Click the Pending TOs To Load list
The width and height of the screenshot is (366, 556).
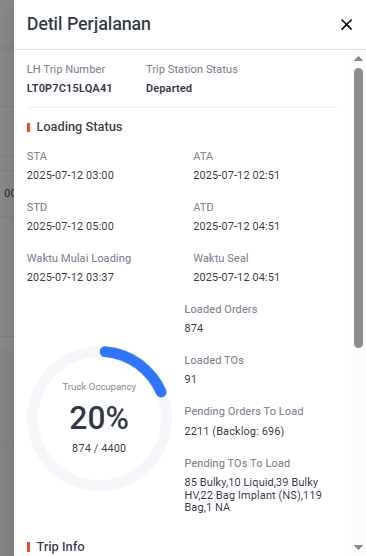[253, 495]
